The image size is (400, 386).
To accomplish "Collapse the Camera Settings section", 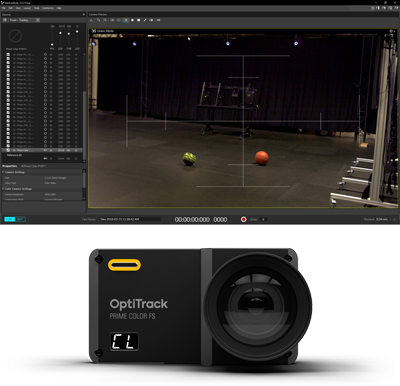I will (3, 172).
